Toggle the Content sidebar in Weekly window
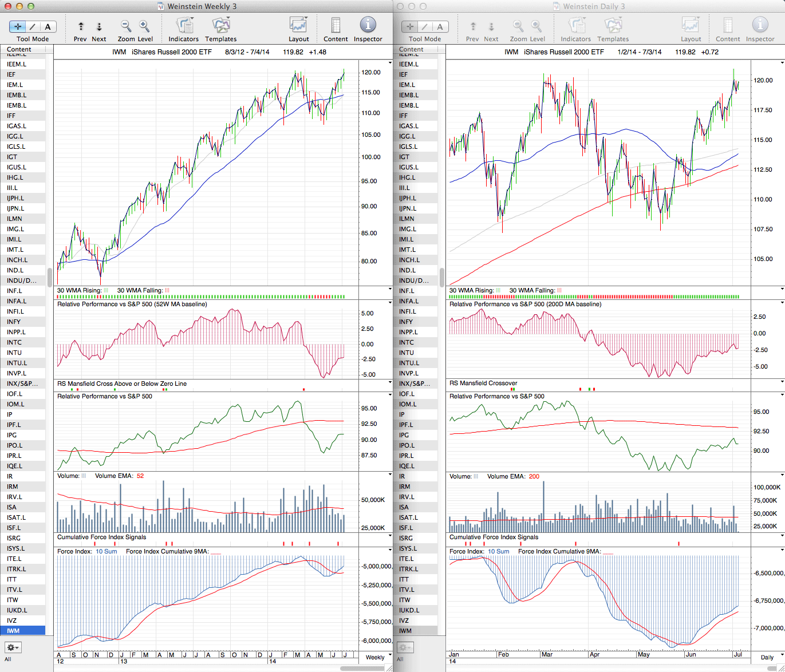 [x=336, y=26]
